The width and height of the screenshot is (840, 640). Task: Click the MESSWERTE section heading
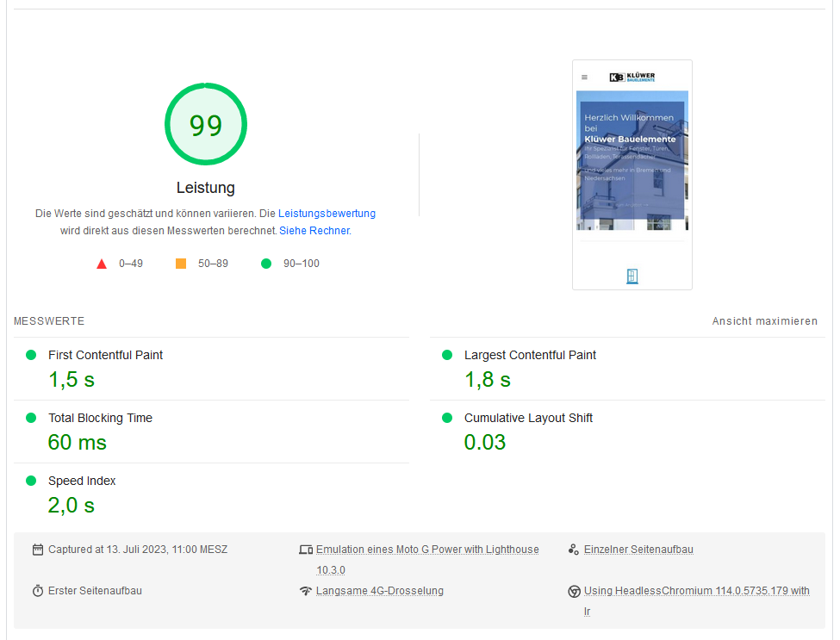(x=49, y=320)
